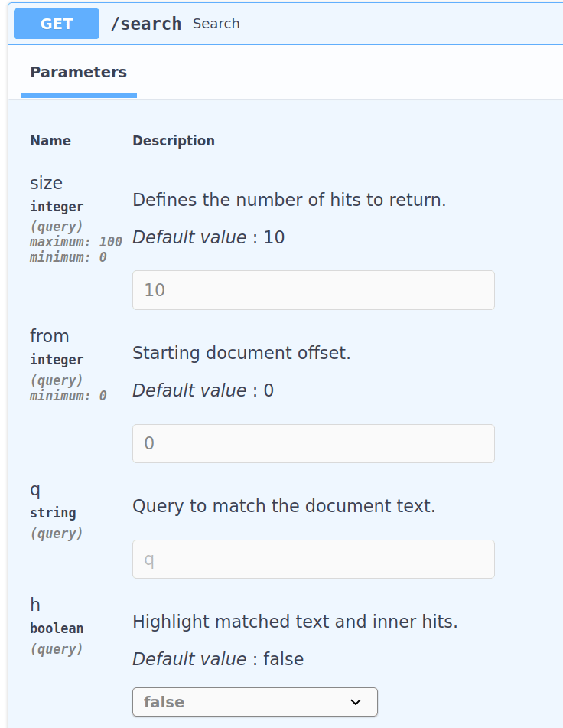
Task: Switch to the Parameters tab
Action: click(x=78, y=72)
